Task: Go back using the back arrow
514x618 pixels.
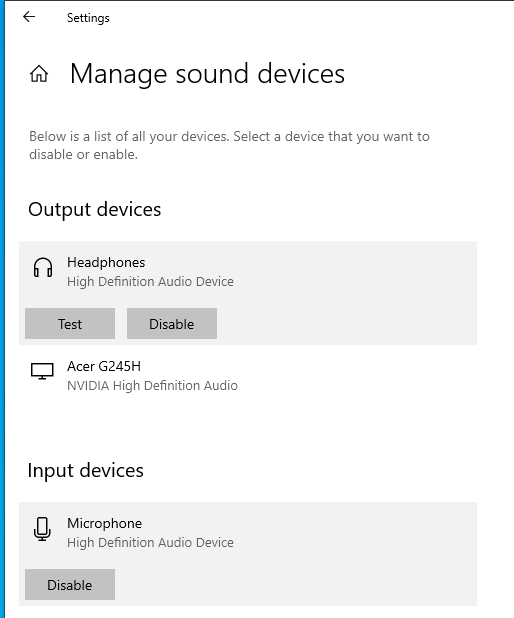Action: pyautogui.click(x=29, y=17)
